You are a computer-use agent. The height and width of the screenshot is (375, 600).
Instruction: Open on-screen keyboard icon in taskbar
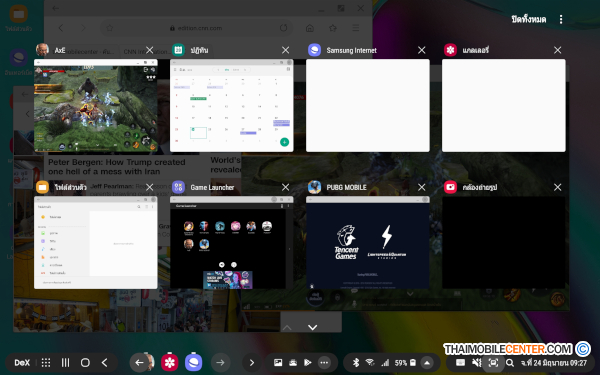(460, 362)
